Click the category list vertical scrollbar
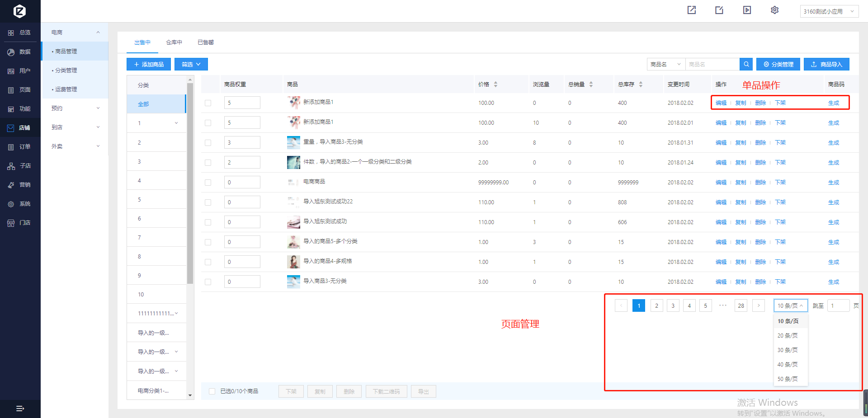868x418 pixels. 190,181
